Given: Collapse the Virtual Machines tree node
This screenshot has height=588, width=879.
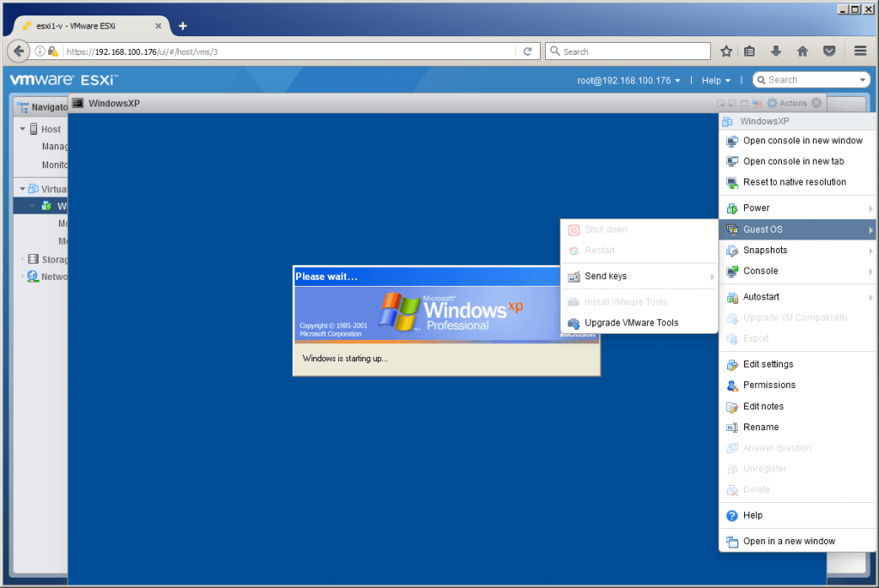Looking at the screenshot, I should [x=22, y=189].
